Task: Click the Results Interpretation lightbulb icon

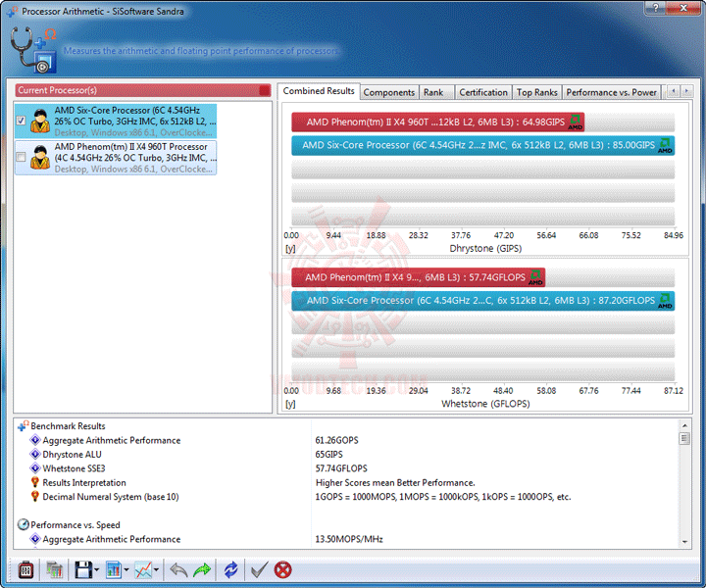Action: 34,482
